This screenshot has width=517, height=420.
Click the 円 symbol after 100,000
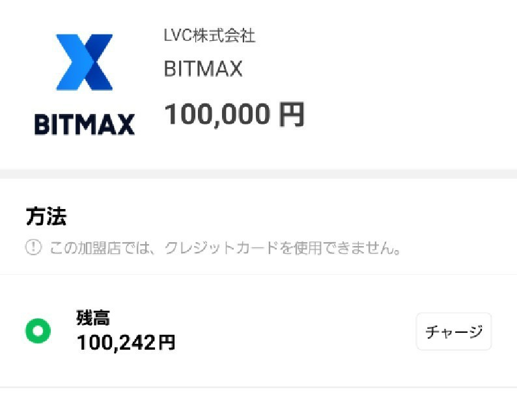click(292, 115)
